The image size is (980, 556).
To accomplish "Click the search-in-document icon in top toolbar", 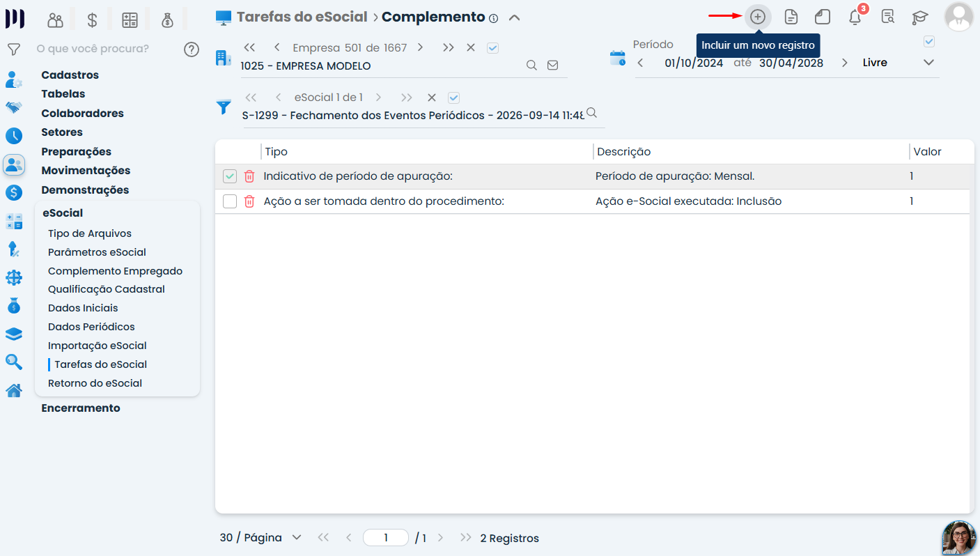I will (888, 17).
